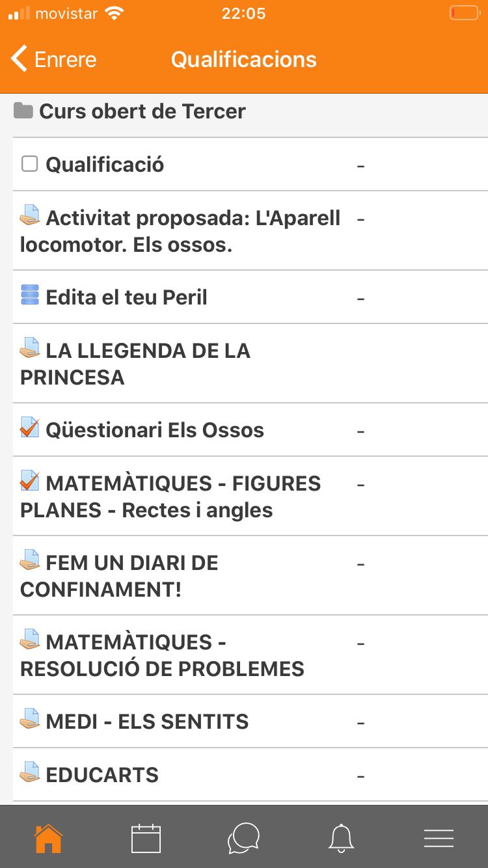This screenshot has width=488, height=868.
Task: Tap the MATEMÀTIQUES FIGURES PLANES quiz icon
Action: tap(30, 481)
